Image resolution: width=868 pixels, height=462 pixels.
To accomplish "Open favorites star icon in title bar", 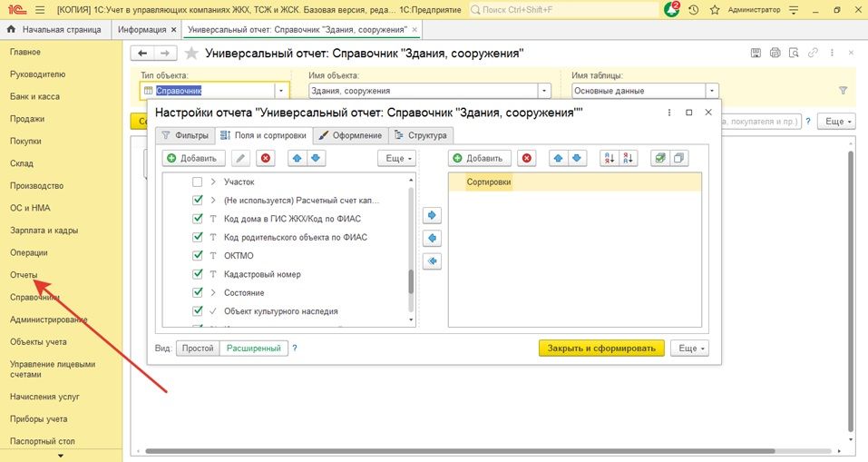I will click(716, 9).
